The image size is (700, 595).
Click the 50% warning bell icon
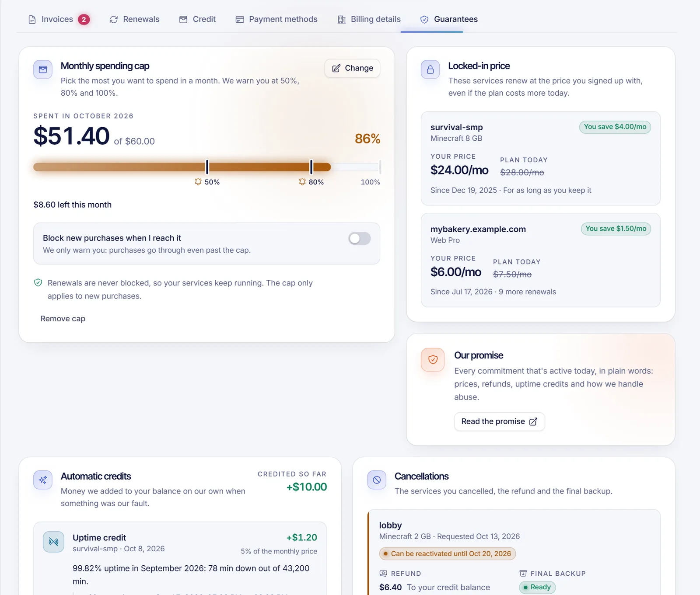pos(198,182)
